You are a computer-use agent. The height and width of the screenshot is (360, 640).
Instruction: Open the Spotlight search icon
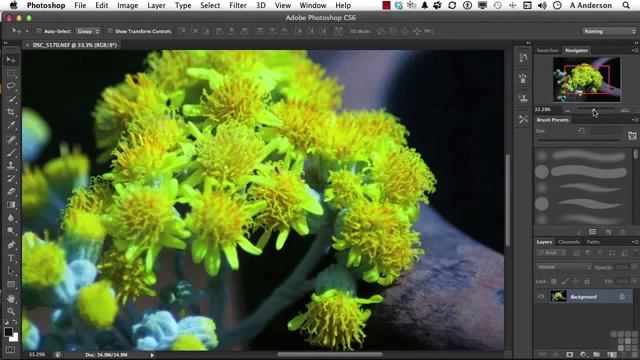[626, 5]
